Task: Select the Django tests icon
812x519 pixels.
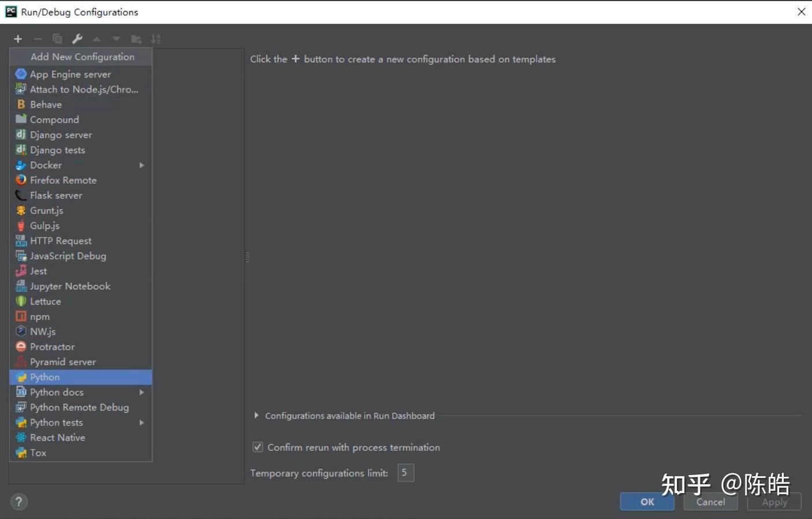Action: (x=21, y=150)
